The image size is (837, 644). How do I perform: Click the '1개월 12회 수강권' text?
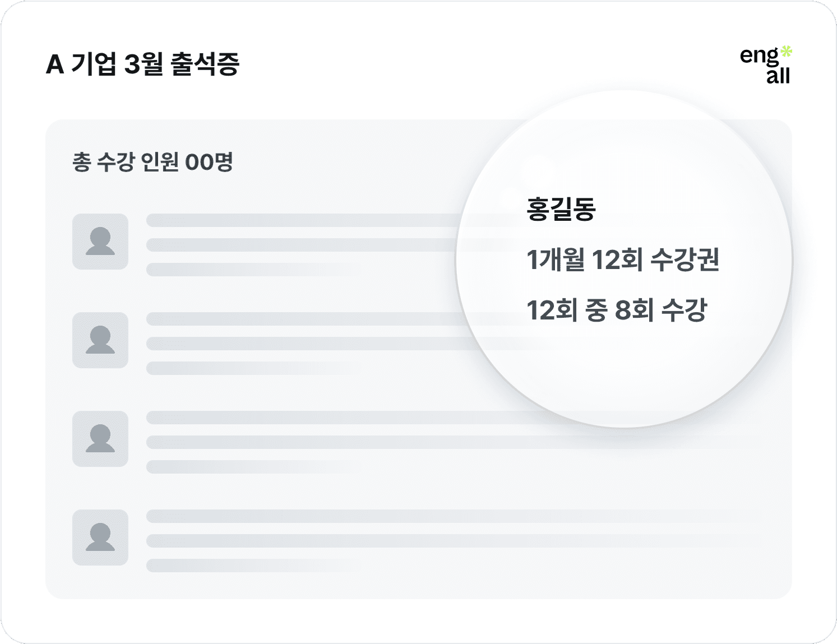pos(623,260)
